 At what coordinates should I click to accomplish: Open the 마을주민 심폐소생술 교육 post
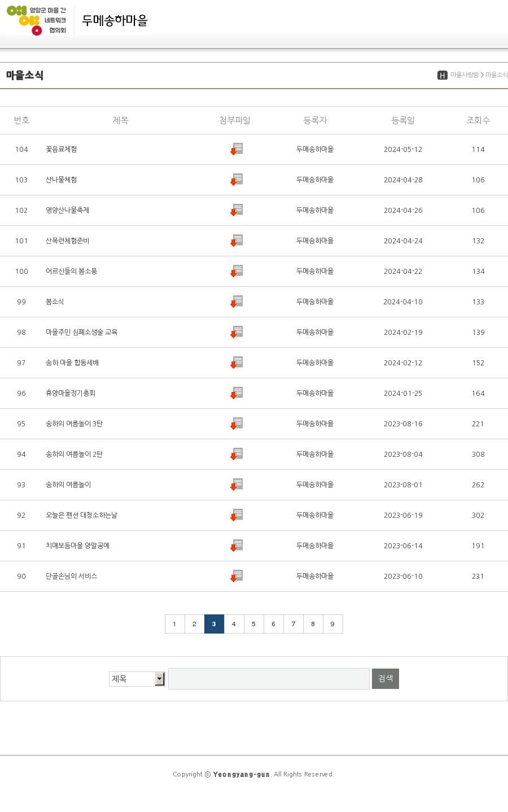tap(82, 332)
